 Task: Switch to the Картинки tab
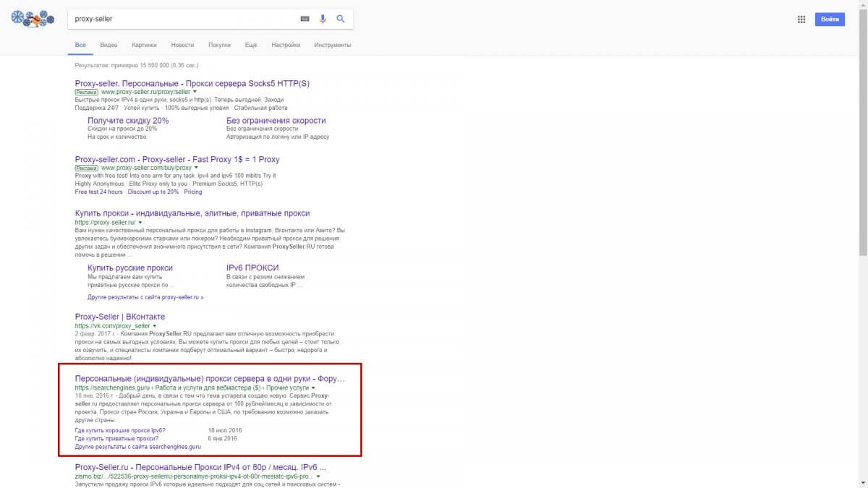coord(145,45)
